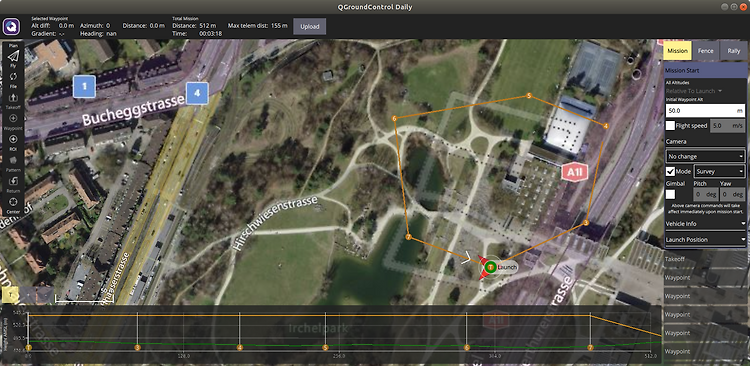The height and width of the screenshot is (366, 750).
Task: Expand the Launch Position section
Action: click(706, 239)
